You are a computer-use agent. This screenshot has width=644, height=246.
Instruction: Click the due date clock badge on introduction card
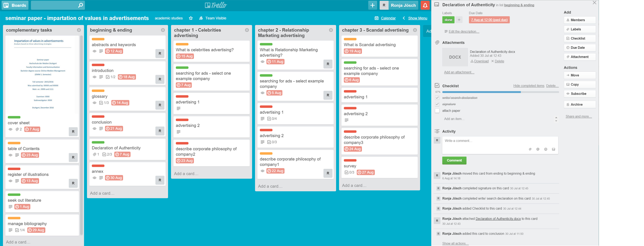[x=127, y=77]
